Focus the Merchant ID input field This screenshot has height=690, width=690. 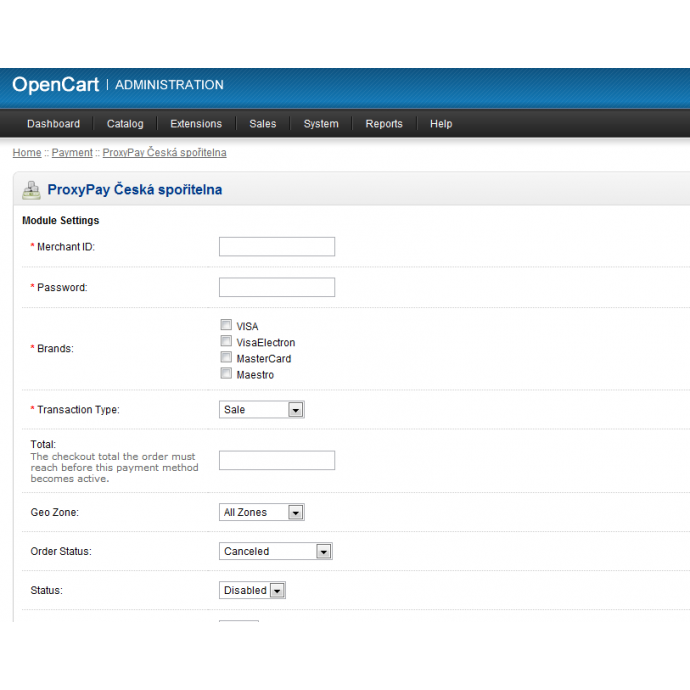click(277, 246)
